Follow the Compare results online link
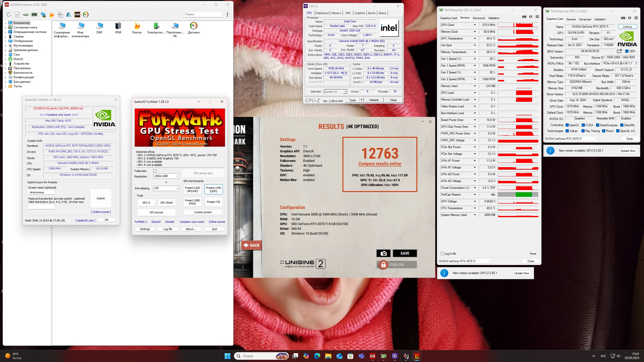Image resolution: width=644 pixels, height=362 pixels. (x=380, y=164)
